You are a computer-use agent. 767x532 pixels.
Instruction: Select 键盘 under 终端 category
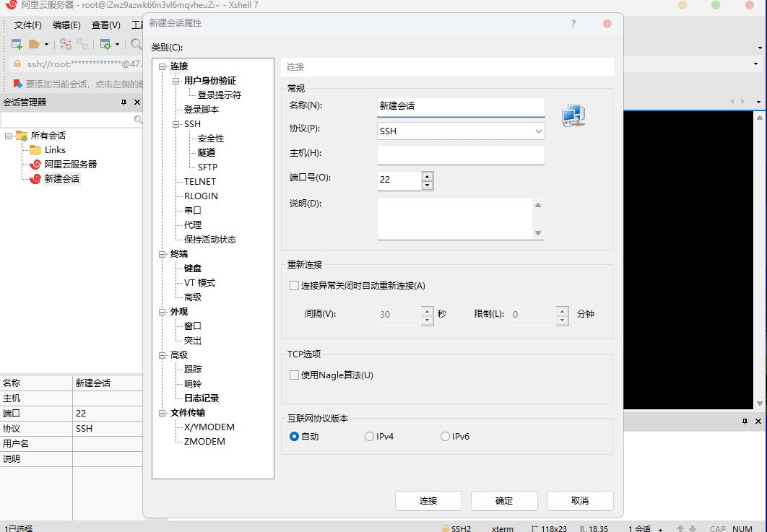tap(193, 269)
